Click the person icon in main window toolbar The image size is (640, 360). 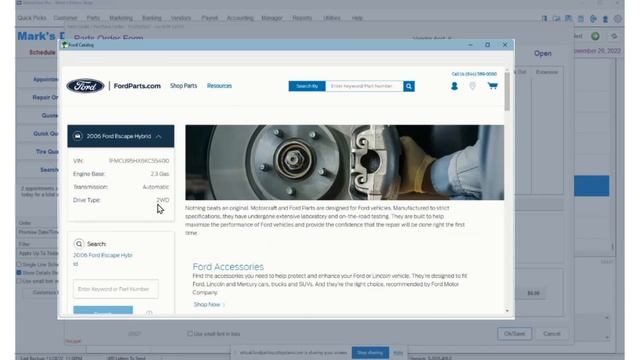[x=605, y=19]
